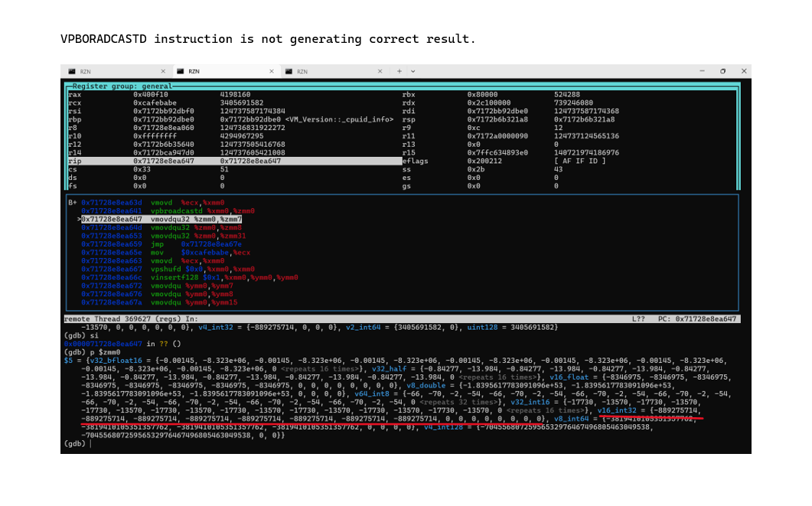This screenshot has width=812, height=506.
Task: Click the B+ breakpoint marker in the assembly pane
Action: [73, 203]
